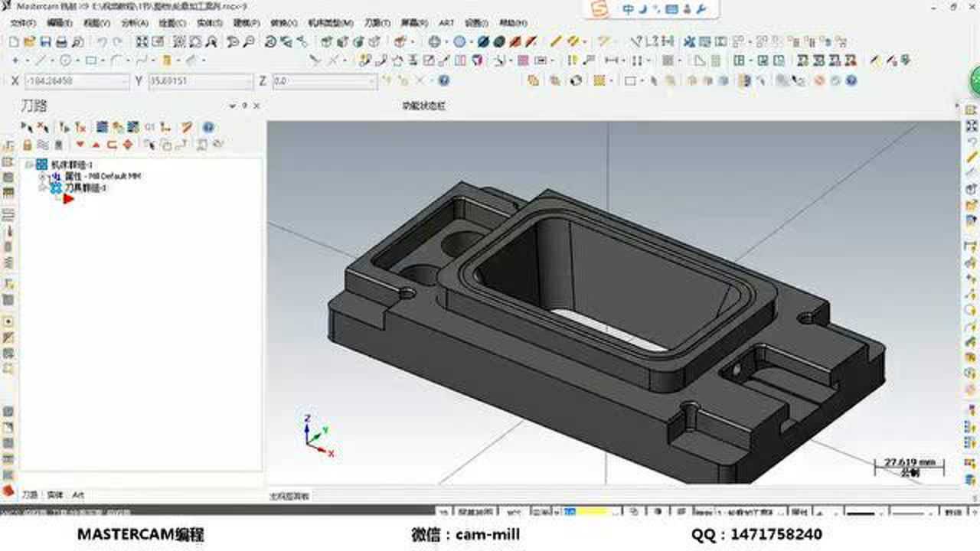Open the Z coordinate dropdown
Image resolution: width=980 pixels, height=551 pixels.
point(372,80)
